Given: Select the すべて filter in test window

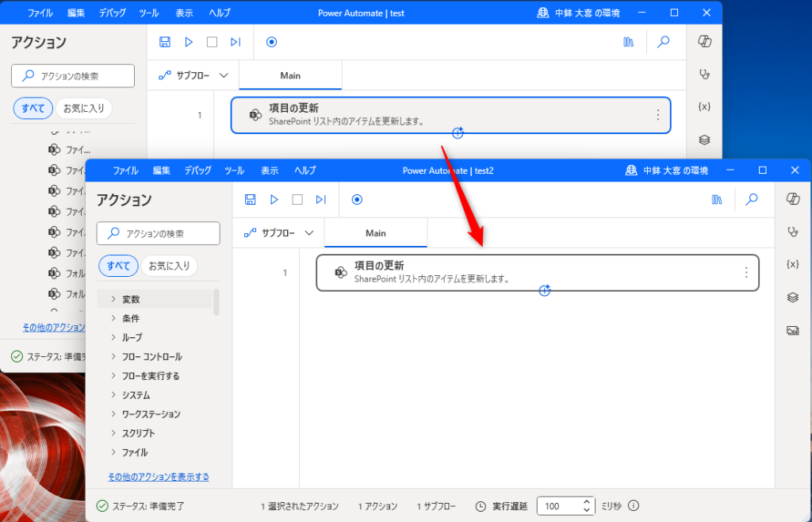Looking at the screenshot, I should [x=33, y=108].
